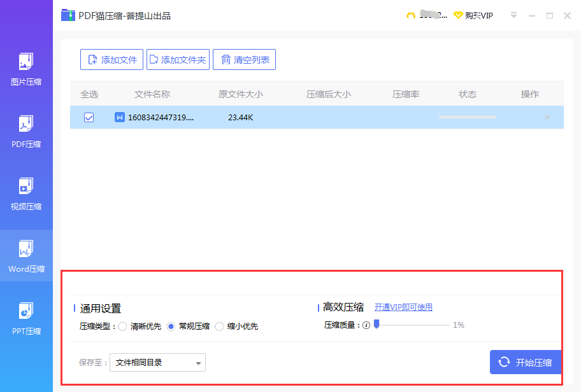Viewport: 581px width, 392px height.
Task: Start compression with 开始压缩
Action: (526, 362)
